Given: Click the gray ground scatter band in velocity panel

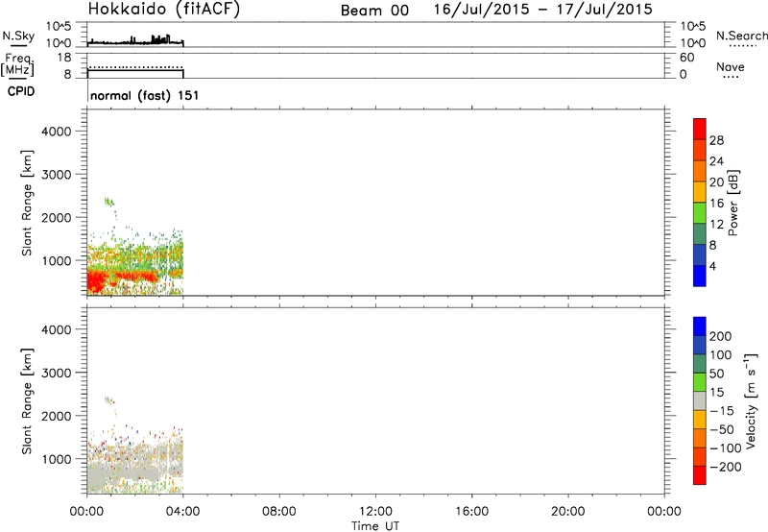Looking at the screenshot, I should pyautogui.click(x=123, y=472).
